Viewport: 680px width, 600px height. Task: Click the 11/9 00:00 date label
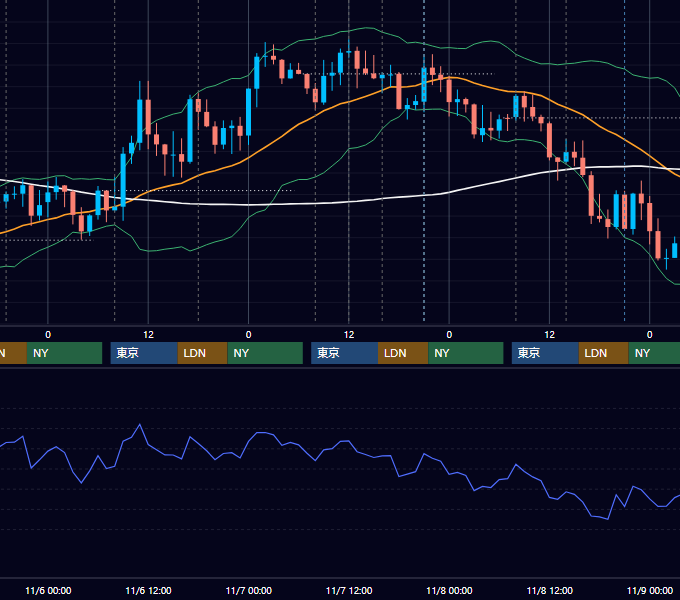click(x=650, y=590)
